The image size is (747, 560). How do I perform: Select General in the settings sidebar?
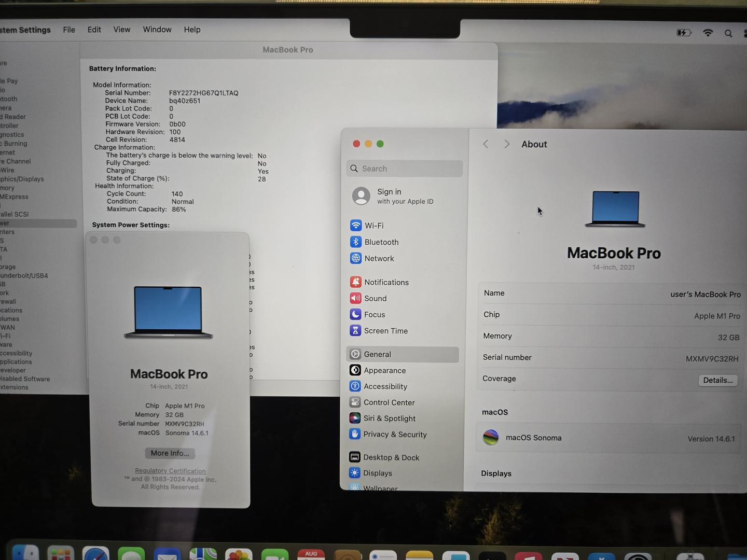(403, 354)
